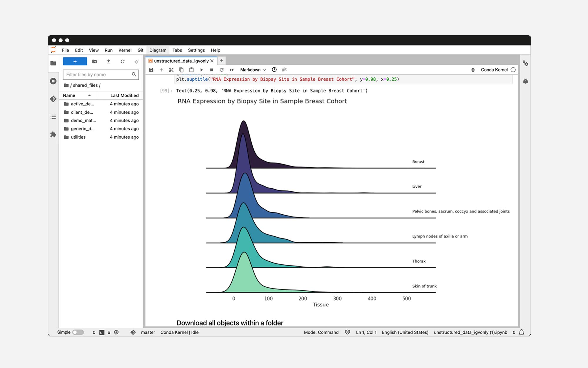Interrupt the kernel with stop icon
Screen dimensions: 588x368
coord(211,70)
